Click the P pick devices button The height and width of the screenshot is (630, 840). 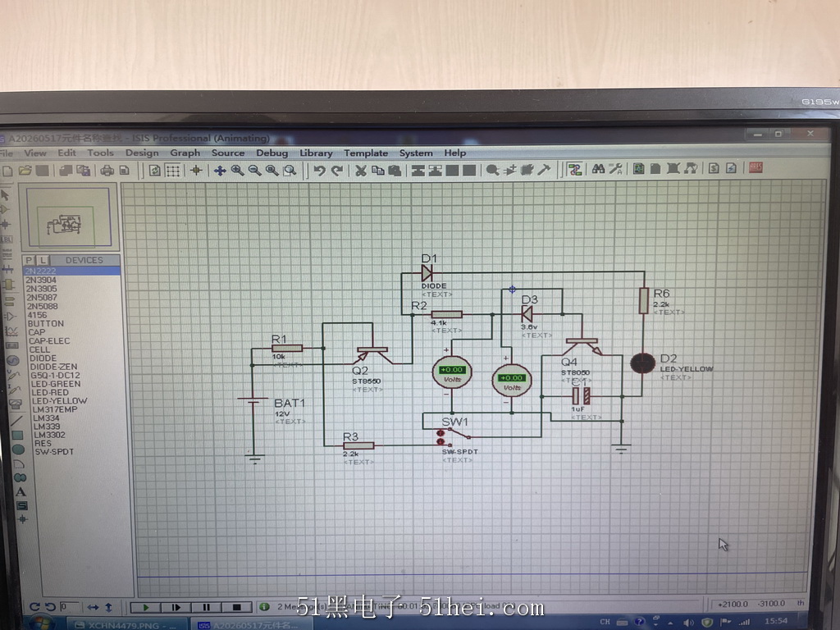(x=29, y=260)
